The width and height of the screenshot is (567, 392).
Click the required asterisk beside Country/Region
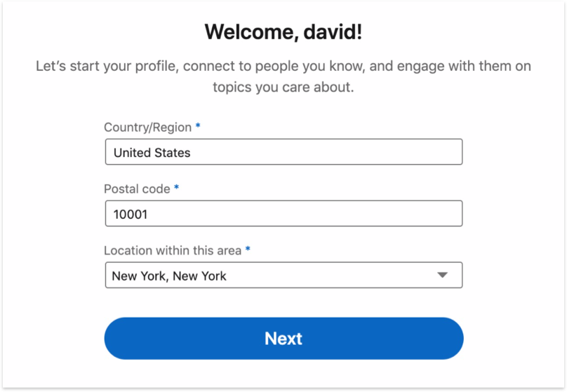[x=198, y=127]
